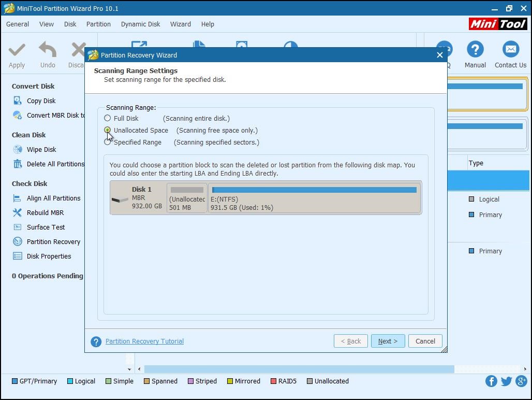Click the Discard X icon

click(x=78, y=50)
